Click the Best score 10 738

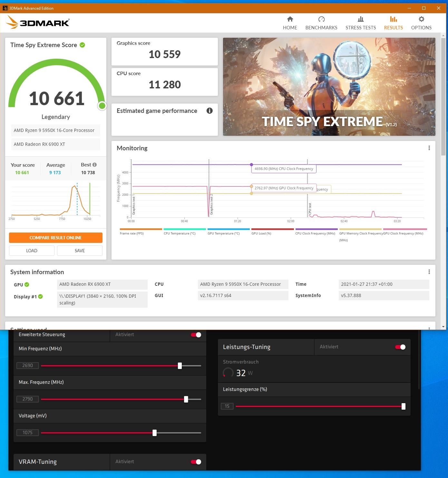pyautogui.click(x=88, y=173)
